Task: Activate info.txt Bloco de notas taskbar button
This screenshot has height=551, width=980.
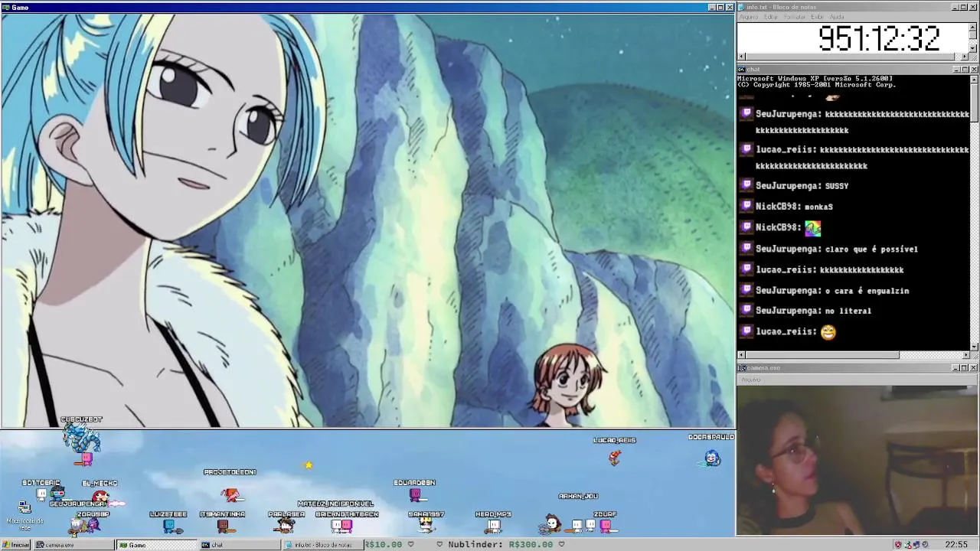Action: coord(322,545)
